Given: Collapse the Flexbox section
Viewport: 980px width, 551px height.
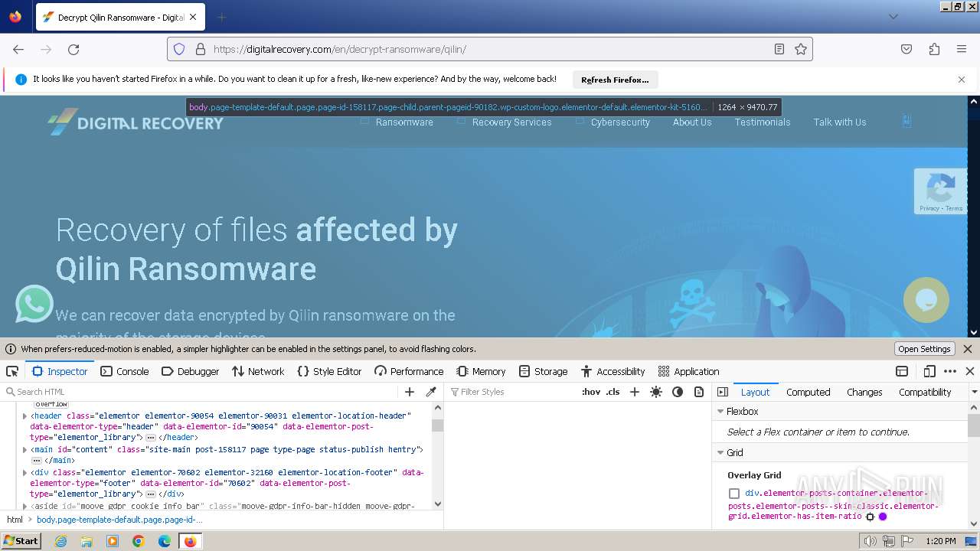Looking at the screenshot, I should pyautogui.click(x=720, y=411).
